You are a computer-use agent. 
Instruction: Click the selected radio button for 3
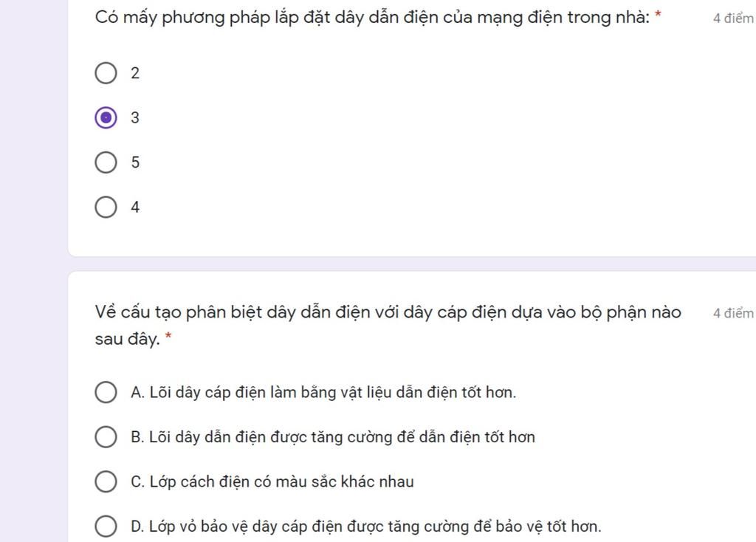click(x=106, y=117)
